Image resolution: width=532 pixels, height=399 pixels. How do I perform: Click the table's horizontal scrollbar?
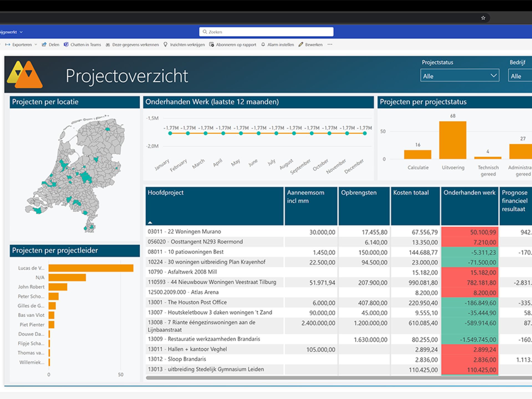[333, 378]
